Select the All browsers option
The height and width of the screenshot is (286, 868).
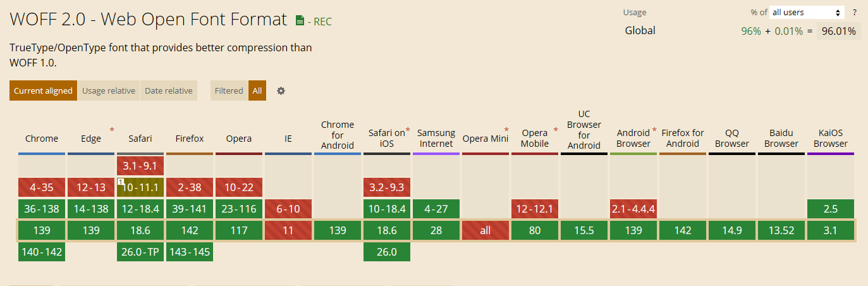click(257, 90)
